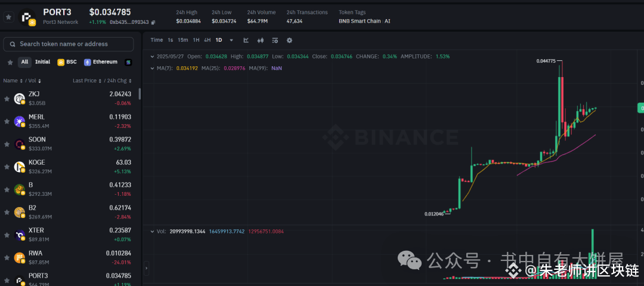Click chart low label 0.012046

tap(435, 214)
